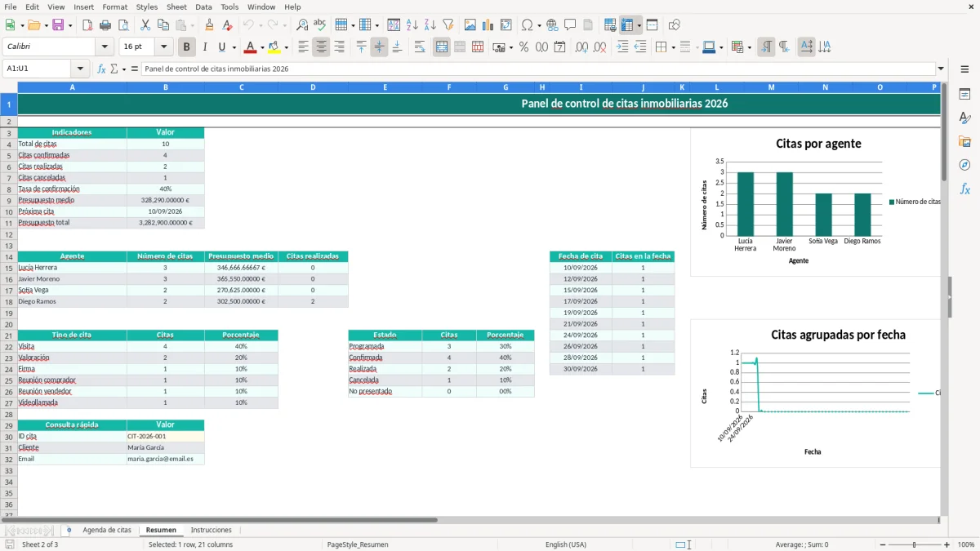The height and width of the screenshot is (551, 980).
Task: Open the Sheet menu
Action: (x=176, y=7)
